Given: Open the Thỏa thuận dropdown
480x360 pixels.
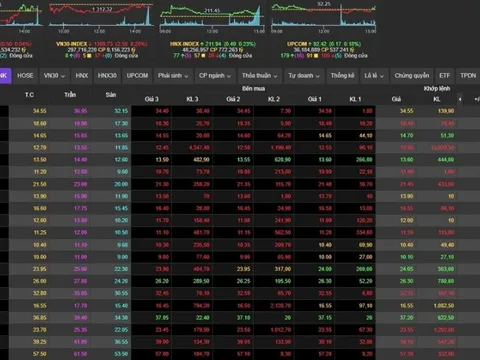Looking at the screenshot, I should (260, 76).
